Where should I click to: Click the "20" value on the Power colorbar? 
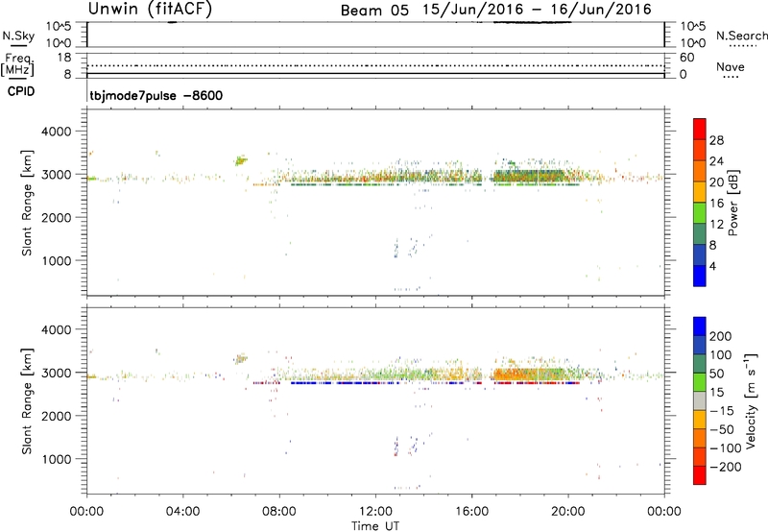pyautogui.click(x=716, y=182)
